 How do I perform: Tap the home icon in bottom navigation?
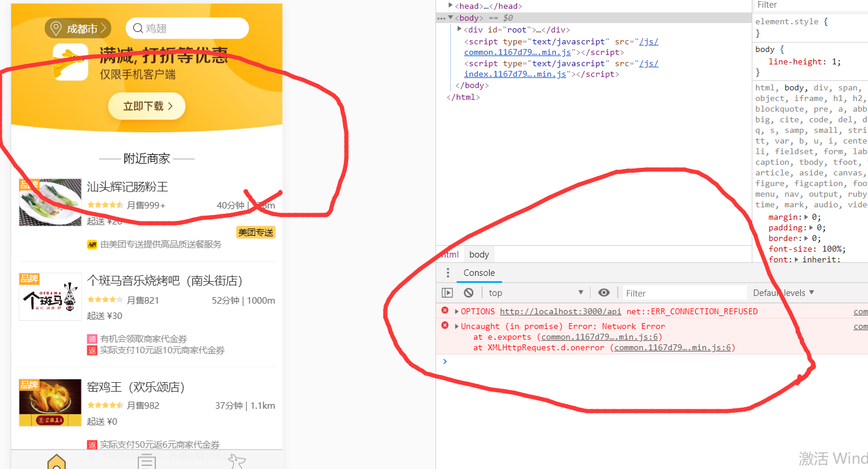pos(56,462)
